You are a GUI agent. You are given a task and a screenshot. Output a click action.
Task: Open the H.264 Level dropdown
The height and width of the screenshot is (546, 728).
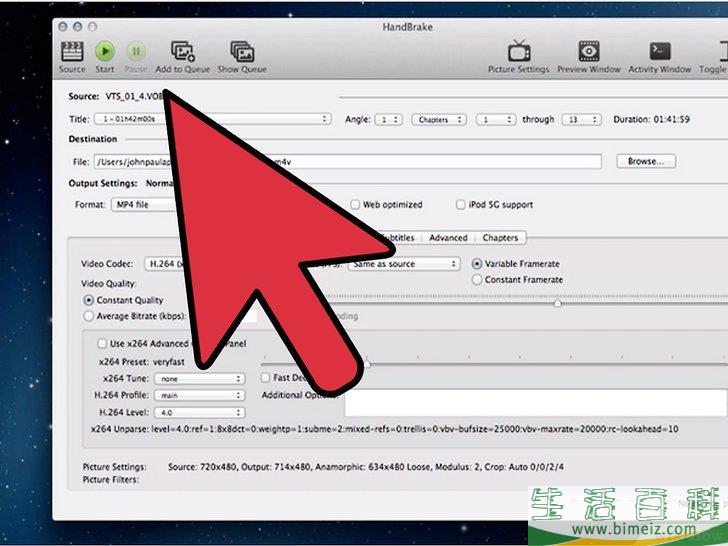click(200, 412)
